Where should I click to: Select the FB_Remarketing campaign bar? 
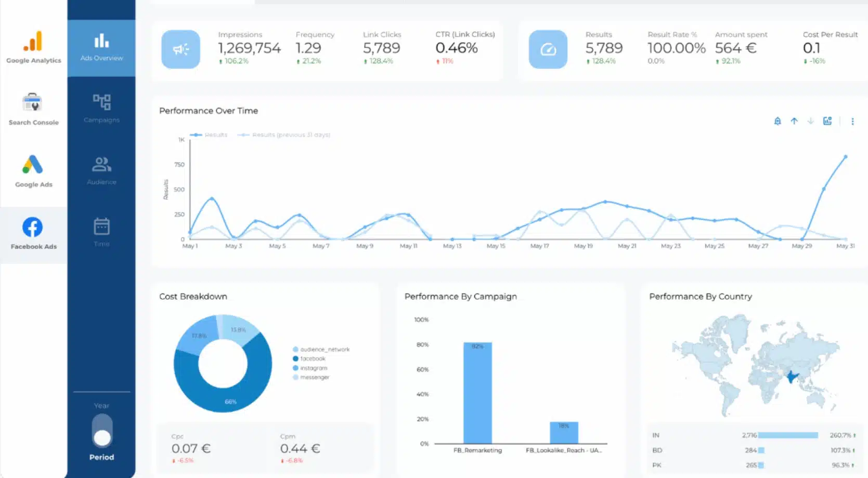click(477, 393)
